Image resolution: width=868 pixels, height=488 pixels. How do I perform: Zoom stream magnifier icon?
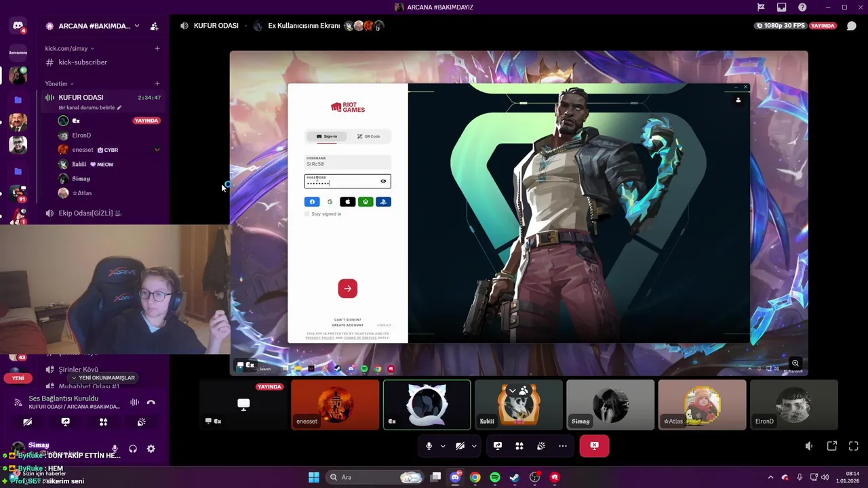pyautogui.click(x=795, y=363)
